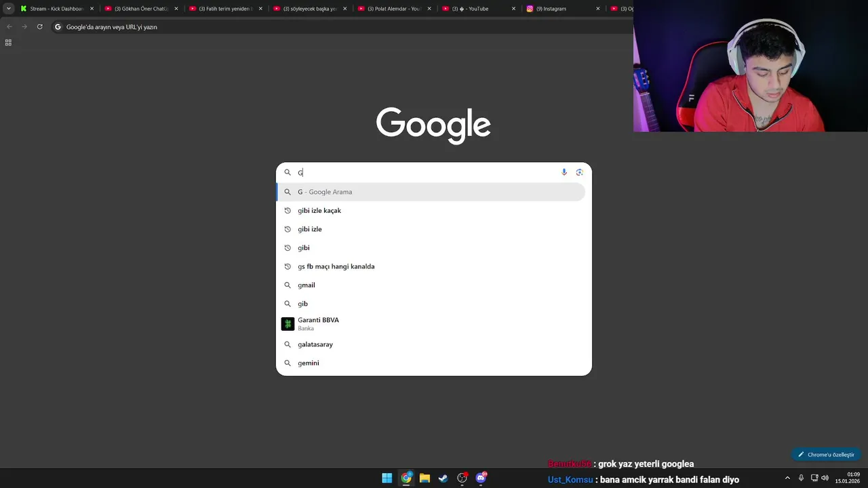Click search icon beside 'gmail' suggestion
Viewport: 868px width, 488px height.
[288, 285]
